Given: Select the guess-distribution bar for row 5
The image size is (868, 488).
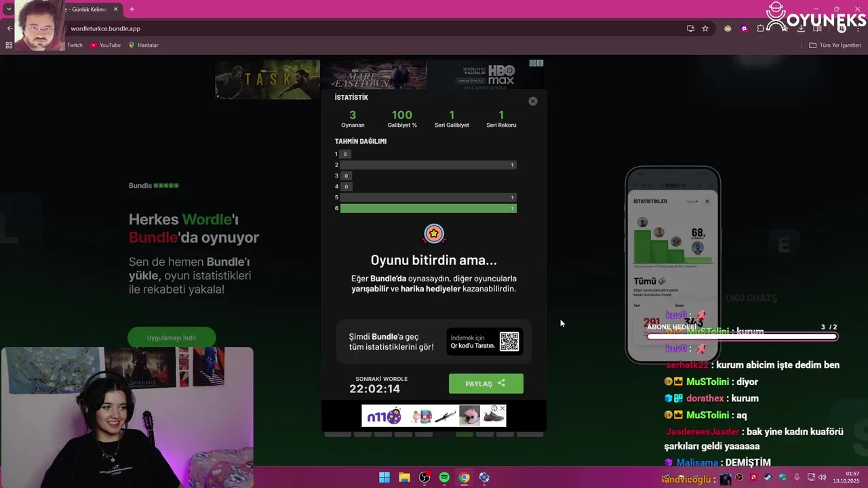Looking at the screenshot, I should coord(429,197).
